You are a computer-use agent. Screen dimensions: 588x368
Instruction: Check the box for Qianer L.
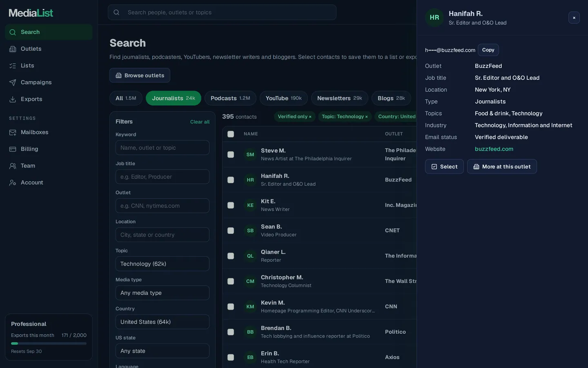(x=231, y=256)
